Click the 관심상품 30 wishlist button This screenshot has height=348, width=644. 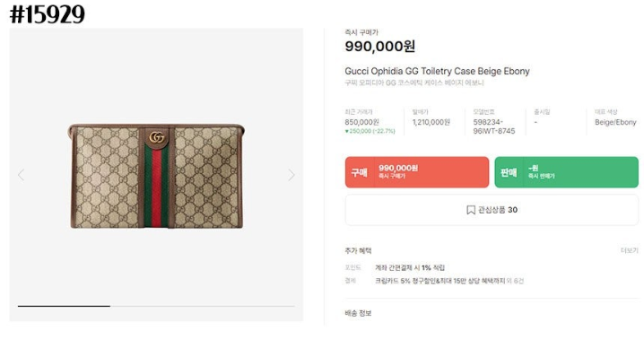[x=492, y=210]
